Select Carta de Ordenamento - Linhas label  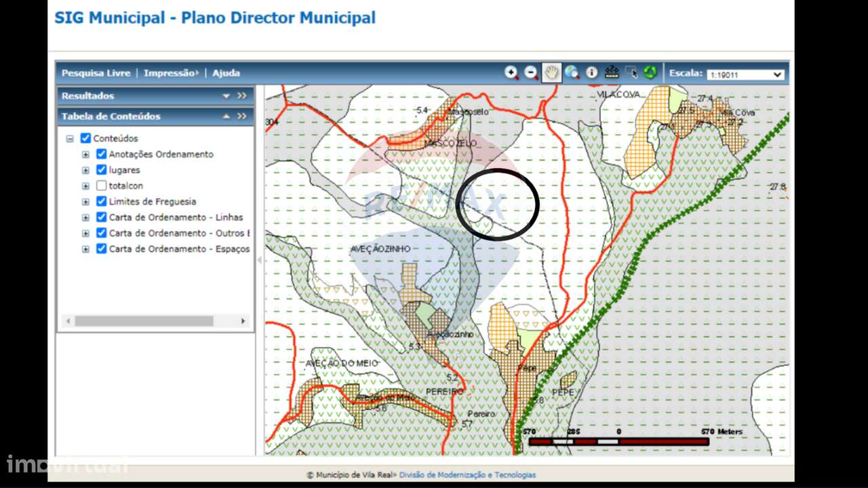pyautogui.click(x=176, y=218)
